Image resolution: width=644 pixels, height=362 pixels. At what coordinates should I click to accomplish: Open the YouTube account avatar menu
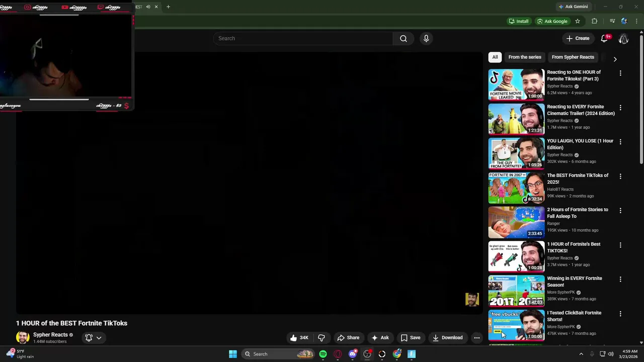tap(623, 38)
